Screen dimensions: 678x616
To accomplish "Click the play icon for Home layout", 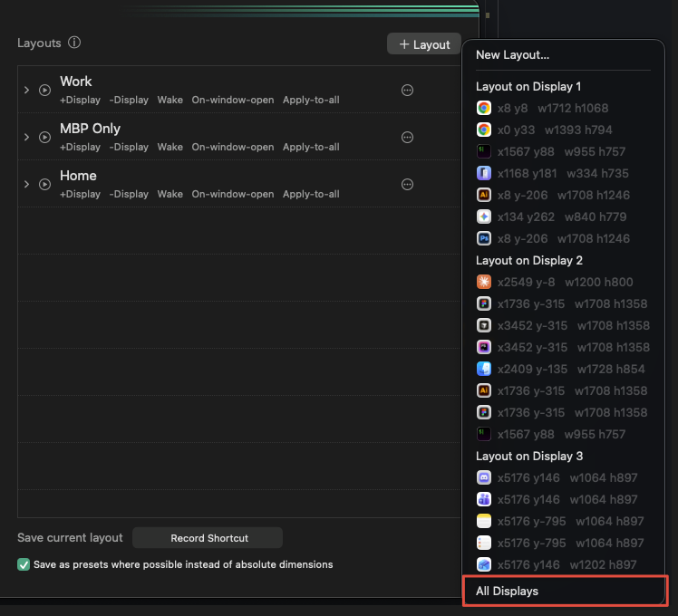I will coord(44,184).
